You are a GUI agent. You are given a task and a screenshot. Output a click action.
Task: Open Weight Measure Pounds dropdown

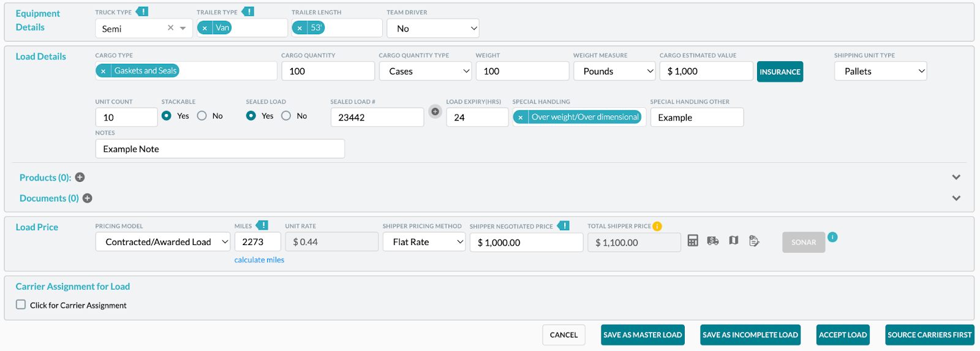(615, 71)
